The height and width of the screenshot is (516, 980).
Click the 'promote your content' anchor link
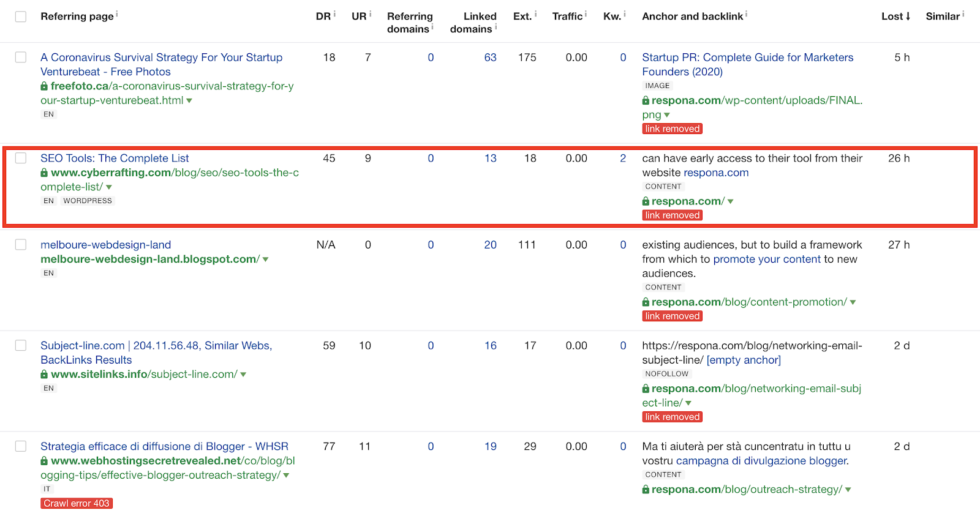point(767,259)
